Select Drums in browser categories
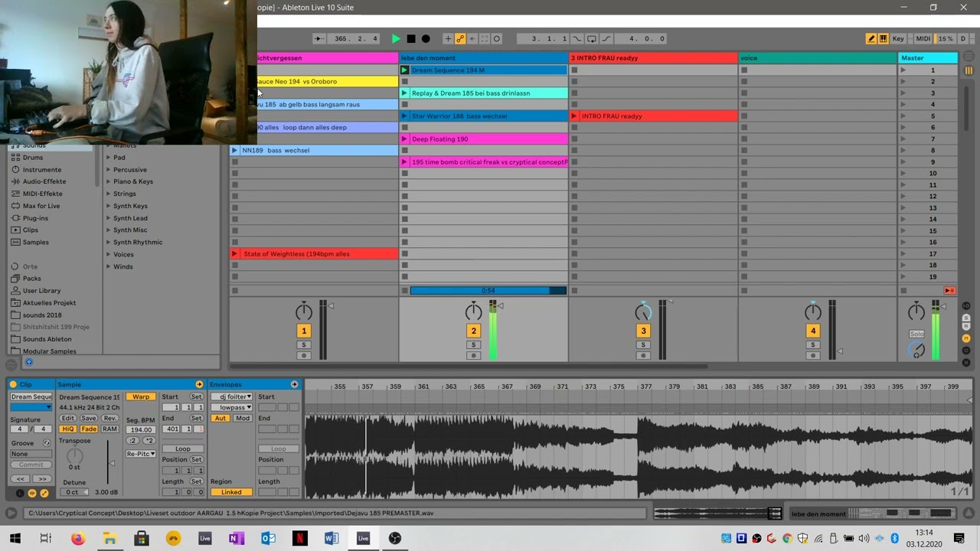Viewport: 980px width, 551px height. tap(33, 157)
